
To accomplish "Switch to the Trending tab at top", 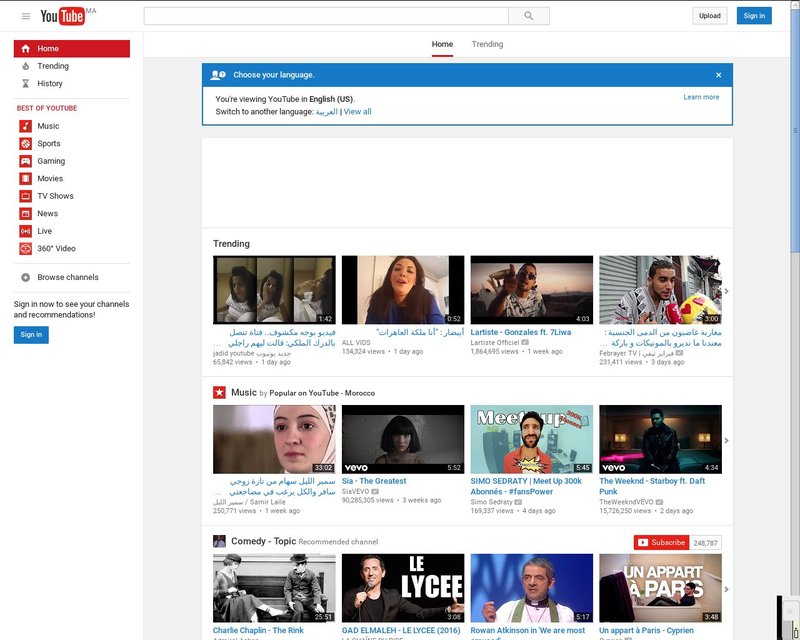I will pyautogui.click(x=487, y=44).
